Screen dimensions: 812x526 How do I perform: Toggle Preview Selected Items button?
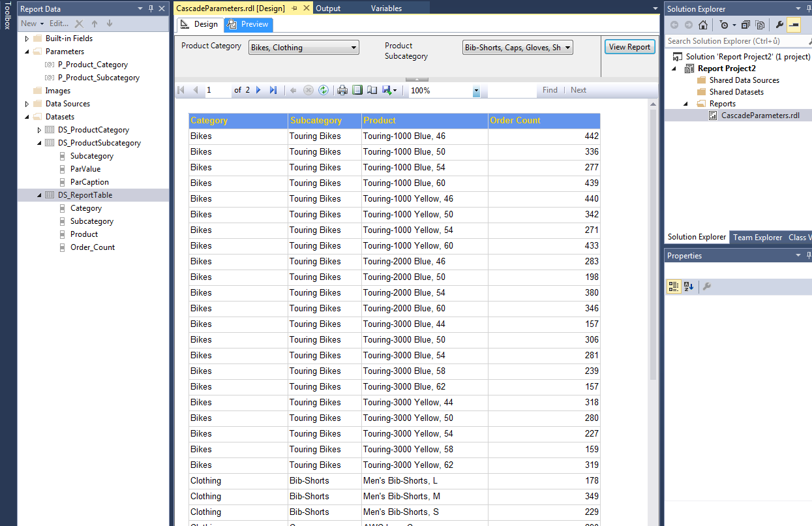click(794, 25)
